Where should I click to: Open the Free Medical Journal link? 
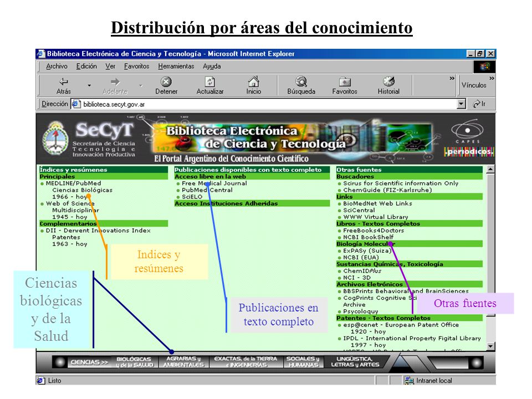(214, 183)
